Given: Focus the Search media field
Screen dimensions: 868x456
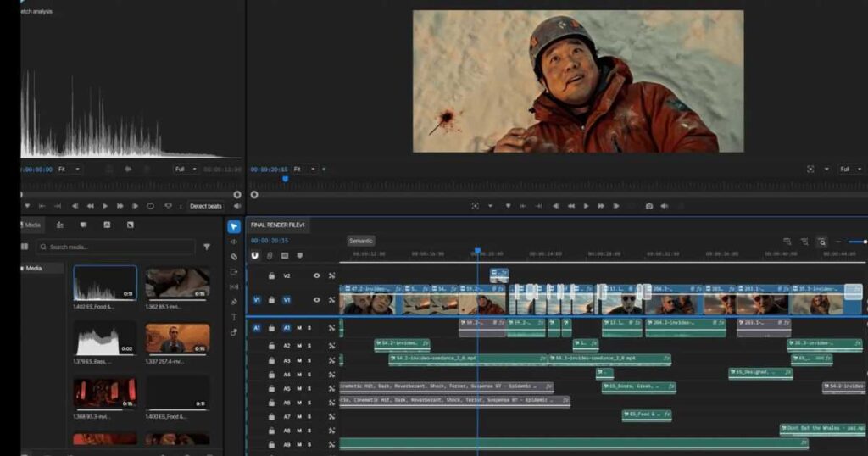Looking at the screenshot, I should click(x=116, y=247).
